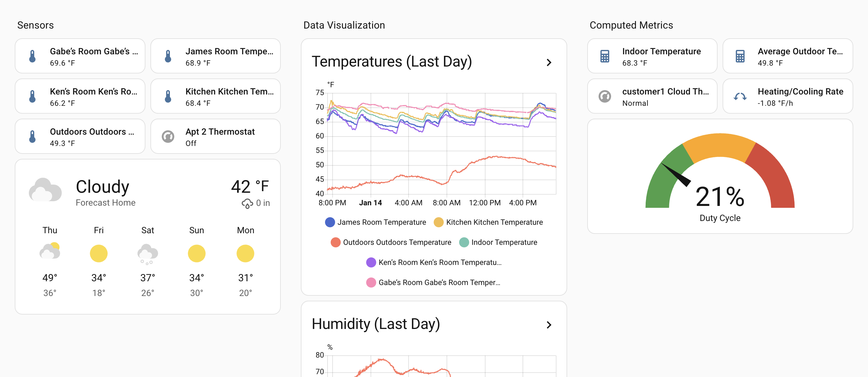The image size is (868, 377).
Task: Click the thermometer icon on James Room card
Action: tap(168, 56)
